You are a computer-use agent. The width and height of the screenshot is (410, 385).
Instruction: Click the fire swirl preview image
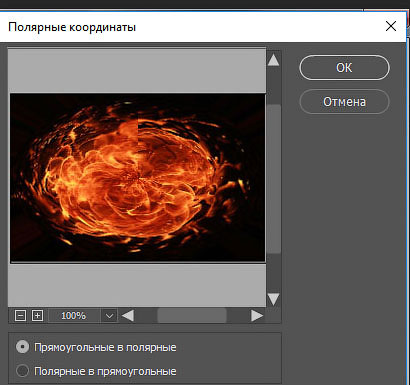(138, 178)
